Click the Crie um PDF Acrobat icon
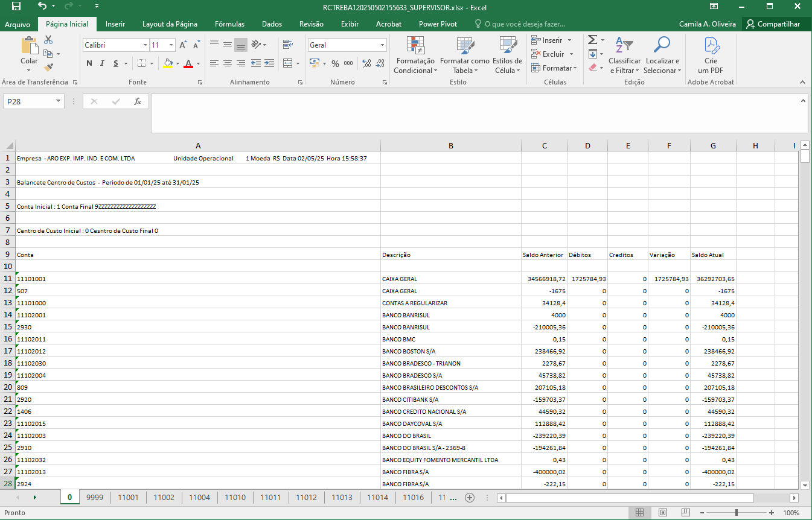The image size is (812, 520). coord(711,55)
